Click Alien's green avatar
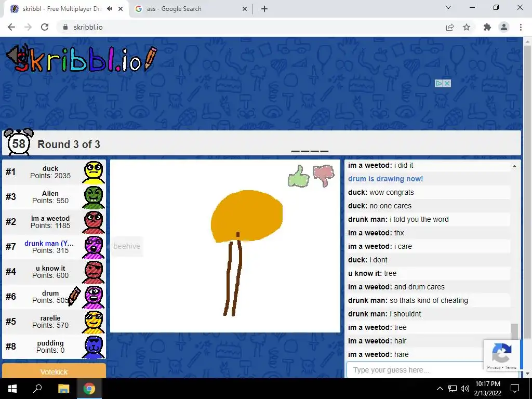 click(x=94, y=197)
